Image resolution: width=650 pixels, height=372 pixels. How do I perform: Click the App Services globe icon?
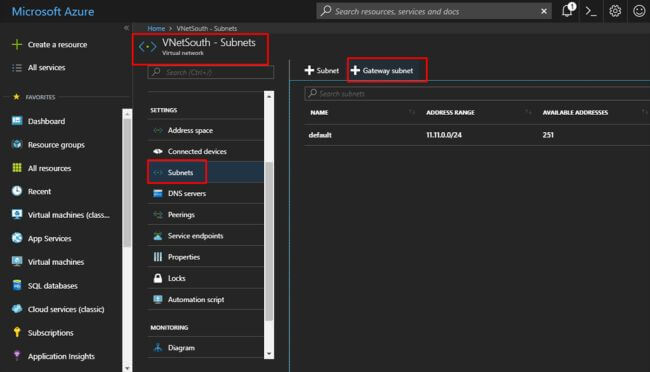[x=17, y=238]
